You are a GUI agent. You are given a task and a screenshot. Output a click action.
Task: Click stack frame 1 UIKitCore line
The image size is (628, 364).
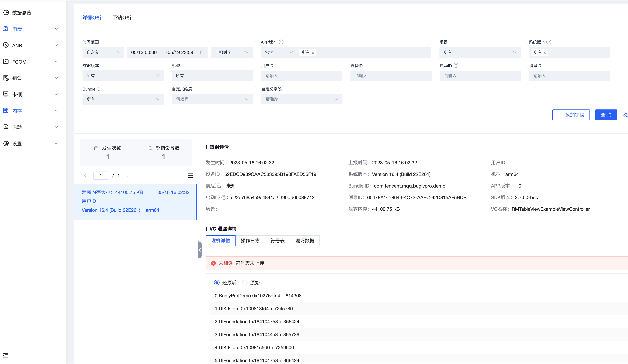click(254, 309)
